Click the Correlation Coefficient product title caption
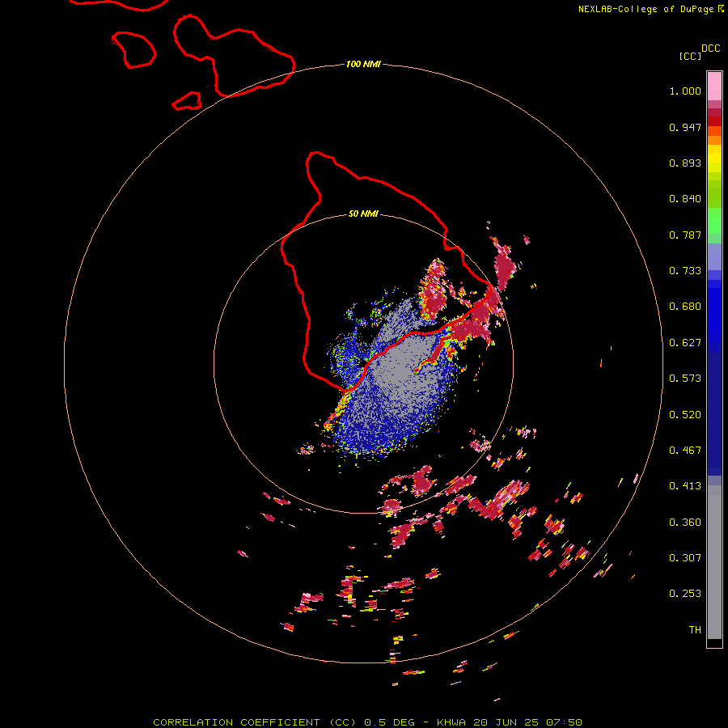This screenshot has width=728, height=728. coord(367,722)
